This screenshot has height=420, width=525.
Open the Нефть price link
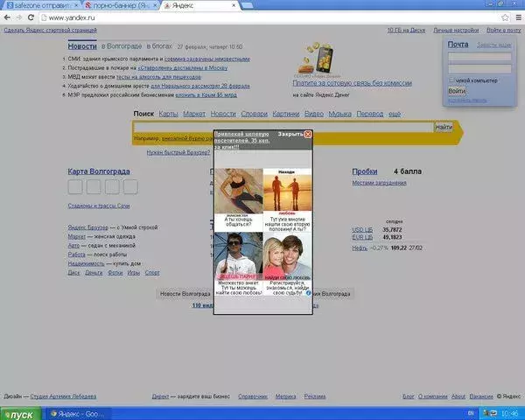[360, 248]
